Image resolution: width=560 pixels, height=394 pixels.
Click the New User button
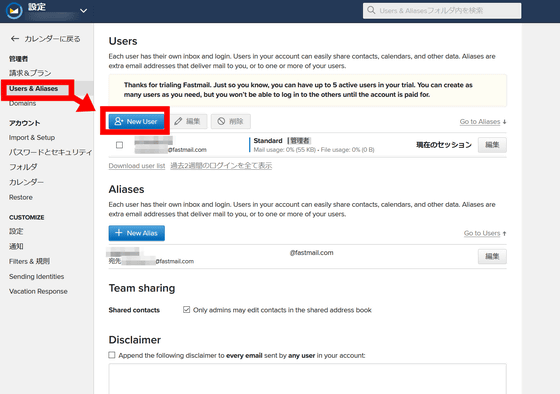[136, 121]
